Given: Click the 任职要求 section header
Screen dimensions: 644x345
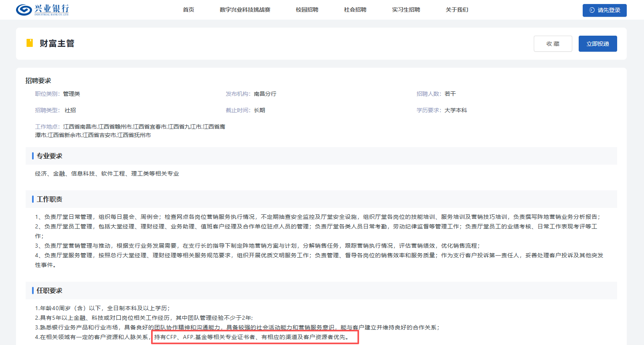Looking at the screenshot, I should click(x=49, y=291).
